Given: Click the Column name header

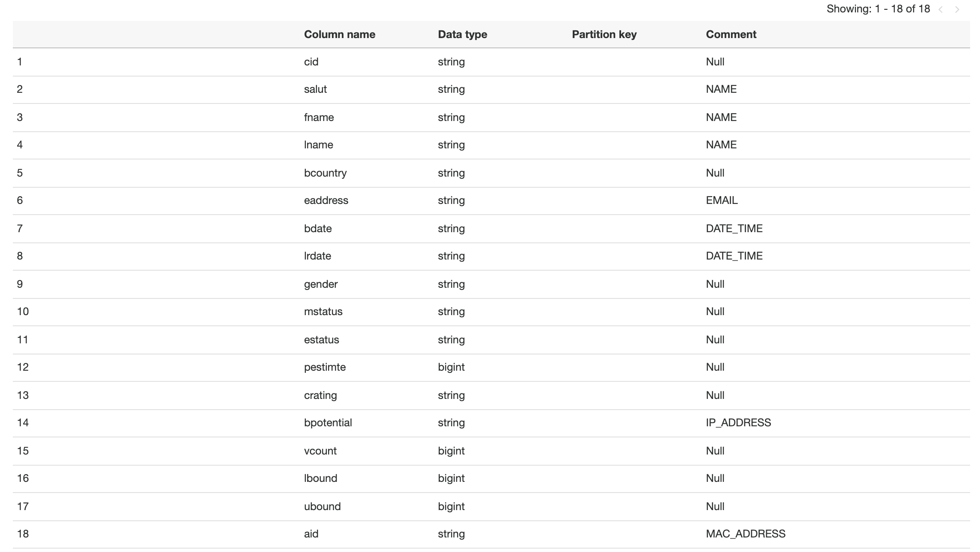Looking at the screenshot, I should (x=339, y=34).
